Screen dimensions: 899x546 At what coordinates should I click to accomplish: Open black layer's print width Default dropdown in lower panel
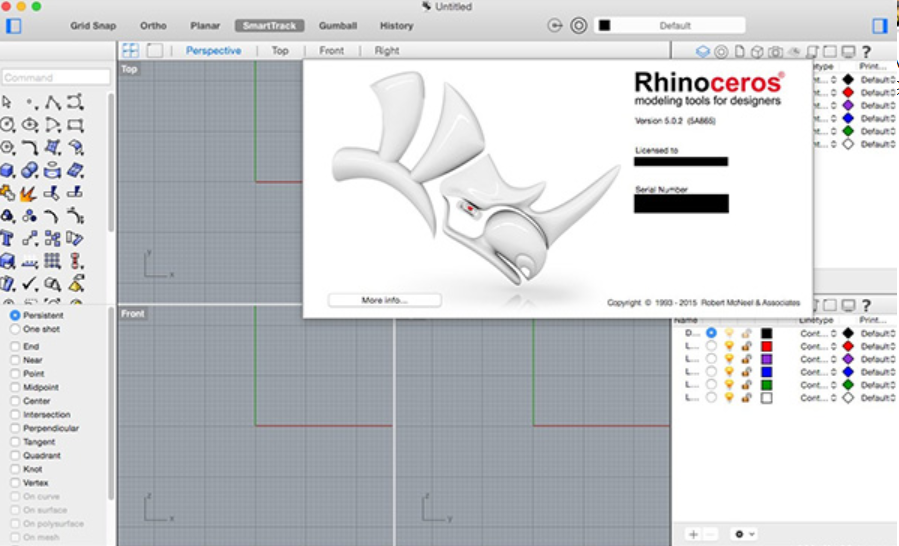(878, 333)
